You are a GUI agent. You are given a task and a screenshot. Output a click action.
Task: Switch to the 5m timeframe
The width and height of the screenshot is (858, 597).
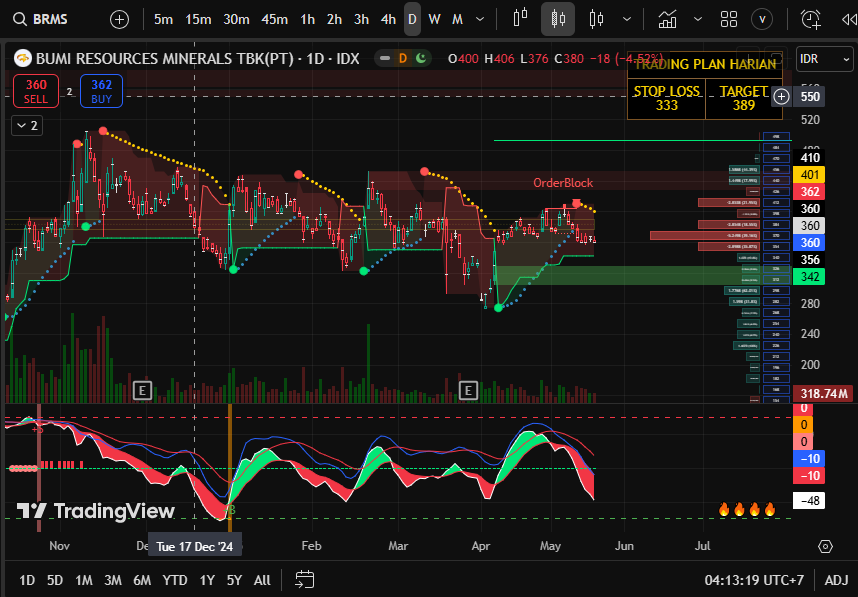163,19
